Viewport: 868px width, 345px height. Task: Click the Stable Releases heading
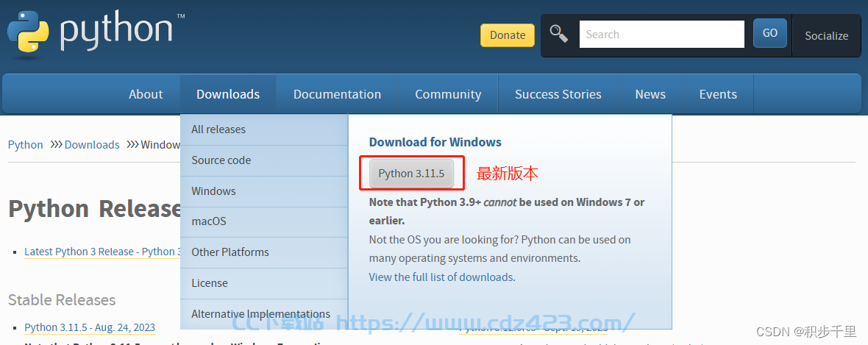coord(62,299)
